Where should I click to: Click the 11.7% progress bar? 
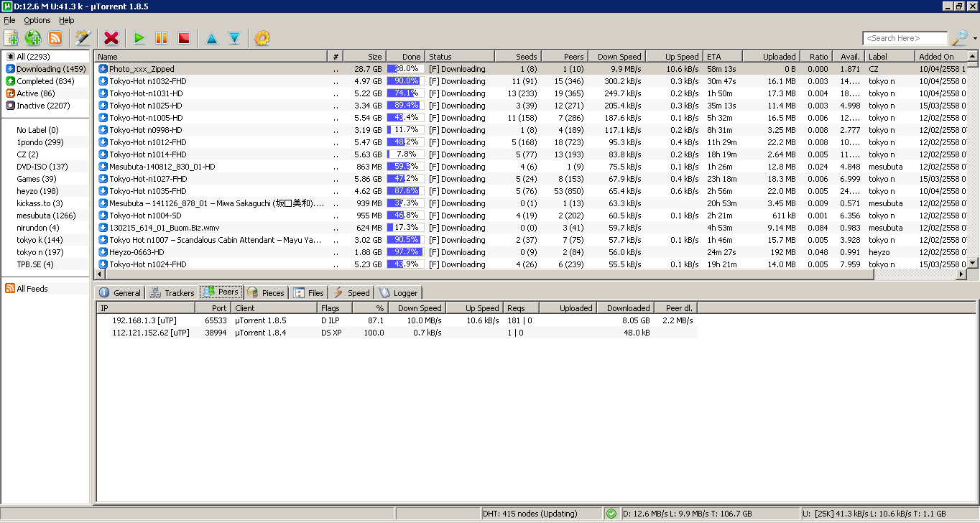[x=405, y=130]
